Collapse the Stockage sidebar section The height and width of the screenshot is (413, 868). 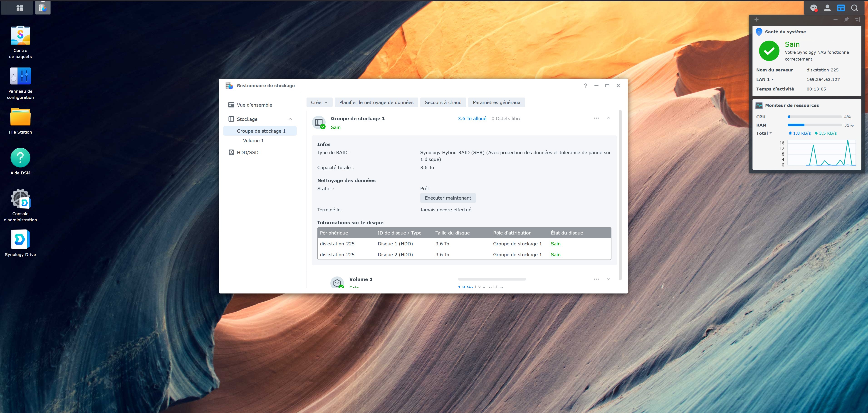pyautogui.click(x=290, y=119)
